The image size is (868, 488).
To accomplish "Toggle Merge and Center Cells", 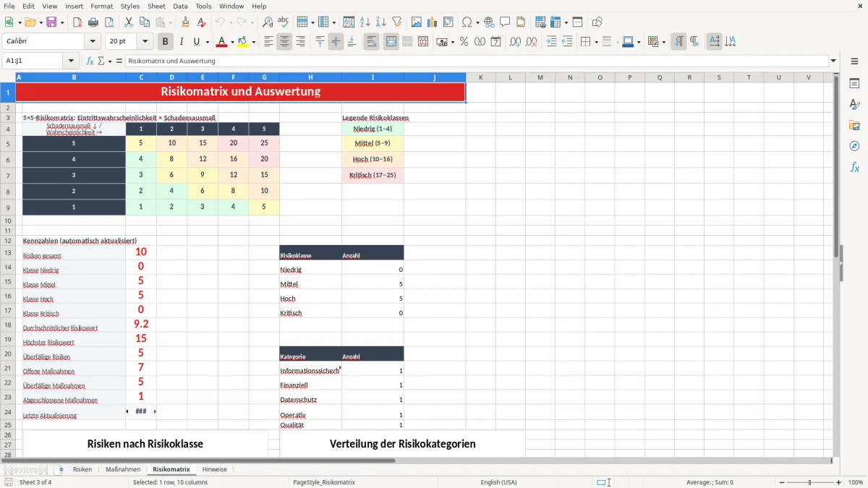I will pos(391,42).
